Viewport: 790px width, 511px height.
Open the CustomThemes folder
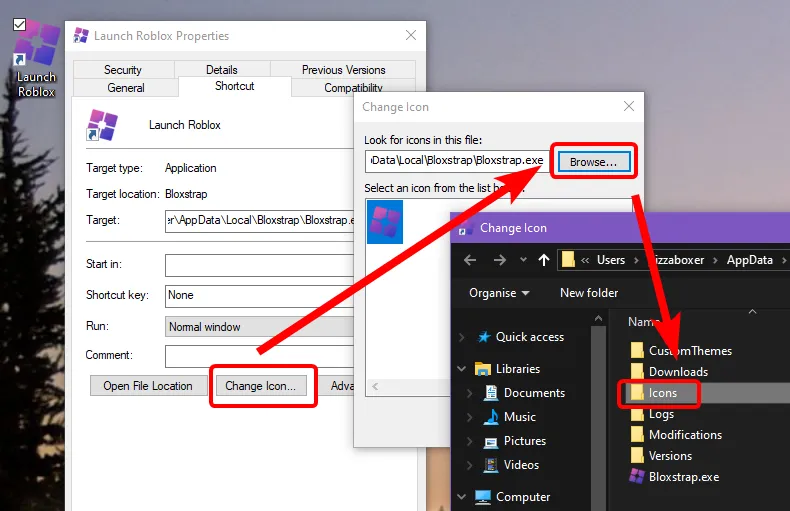click(689, 351)
